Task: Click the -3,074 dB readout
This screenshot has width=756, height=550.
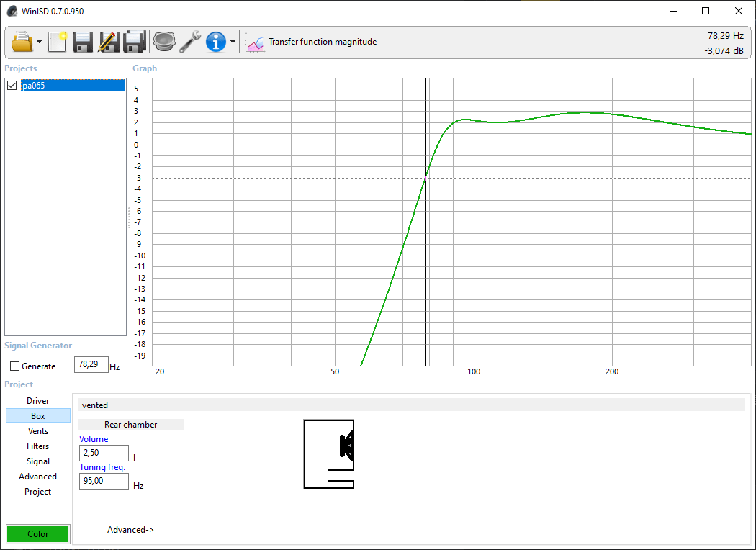Action: 724,50
